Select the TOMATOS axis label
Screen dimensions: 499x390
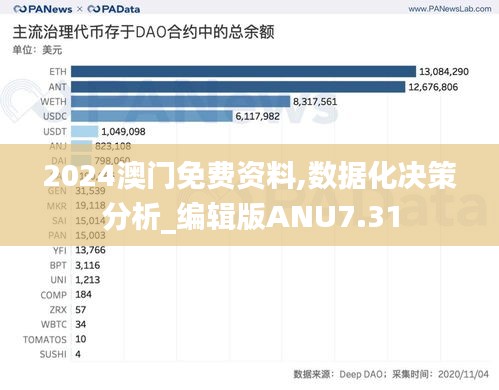coord(45,339)
